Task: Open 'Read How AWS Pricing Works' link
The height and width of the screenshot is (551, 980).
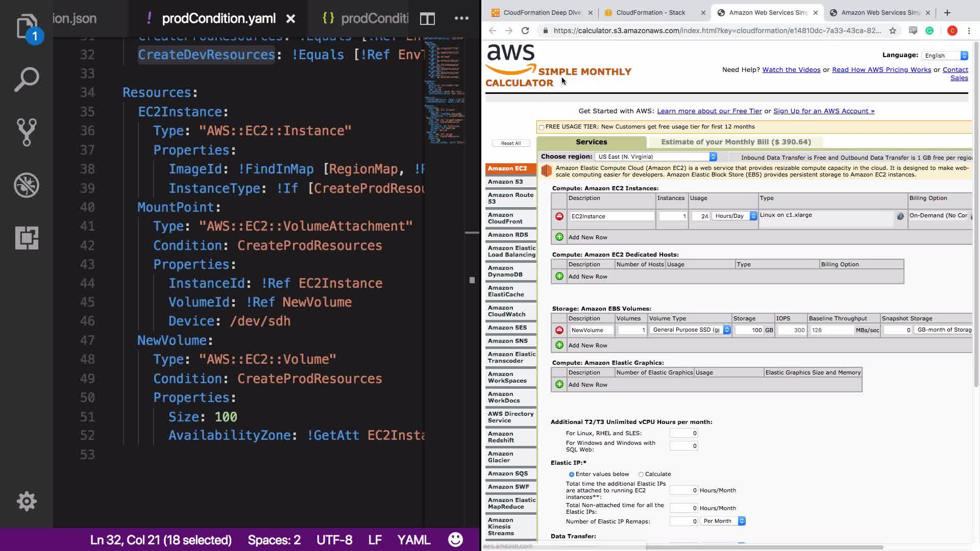Action: pyautogui.click(x=881, y=70)
